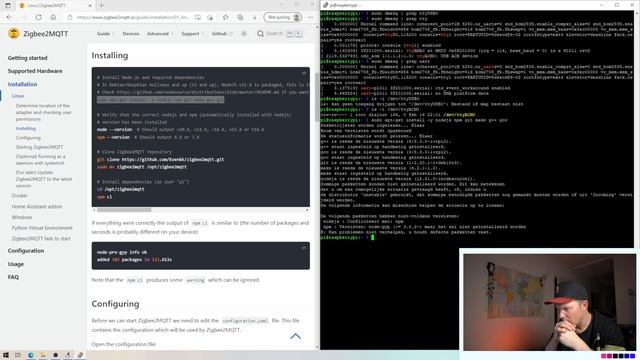Open Configuration in sidebar
Image resolution: width=640 pixels, height=360 pixels.
pos(26,251)
